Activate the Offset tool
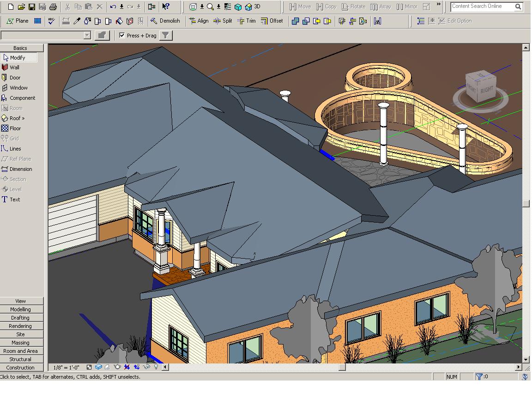532x399 pixels. pyautogui.click(x=272, y=21)
